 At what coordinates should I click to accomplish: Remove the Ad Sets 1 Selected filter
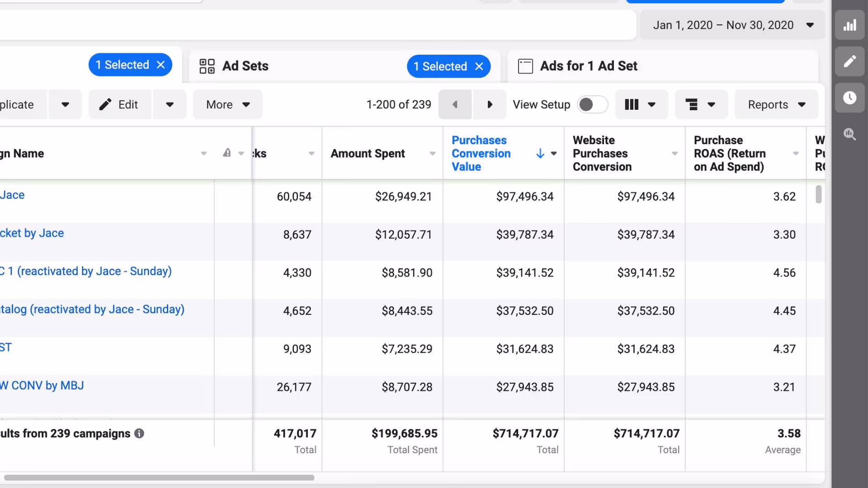click(479, 66)
